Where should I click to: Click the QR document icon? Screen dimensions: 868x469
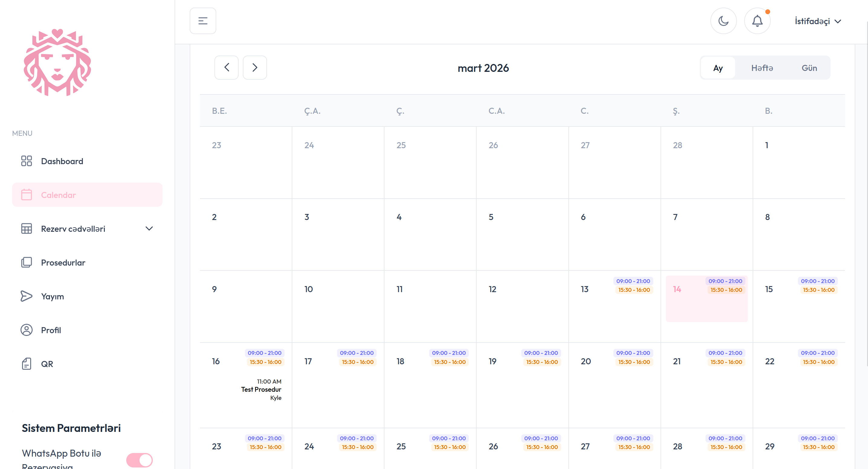pos(26,364)
